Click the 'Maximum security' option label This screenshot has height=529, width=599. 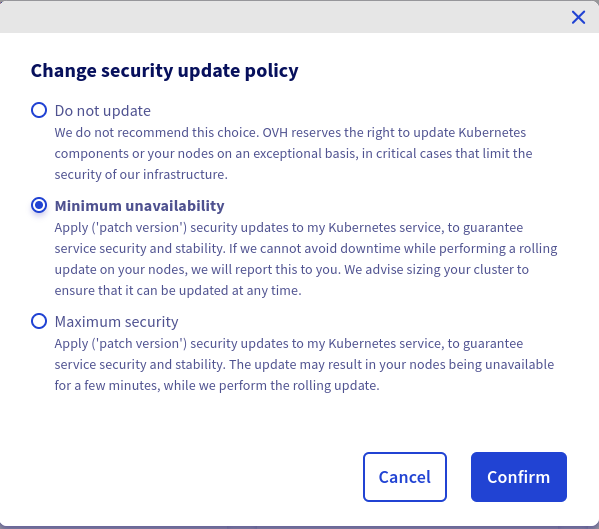tap(117, 322)
